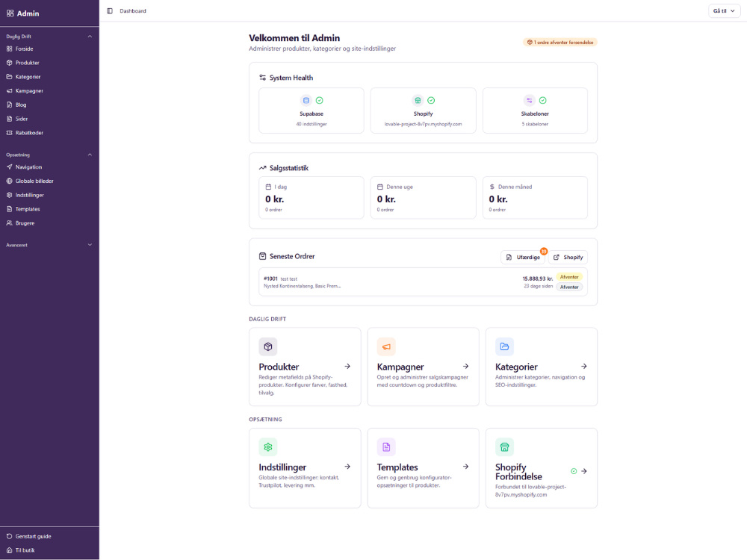Click the 5 skabeloner text
Image resolution: width=747 pixels, height=560 pixels.
pyautogui.click(x=535, y=124)
